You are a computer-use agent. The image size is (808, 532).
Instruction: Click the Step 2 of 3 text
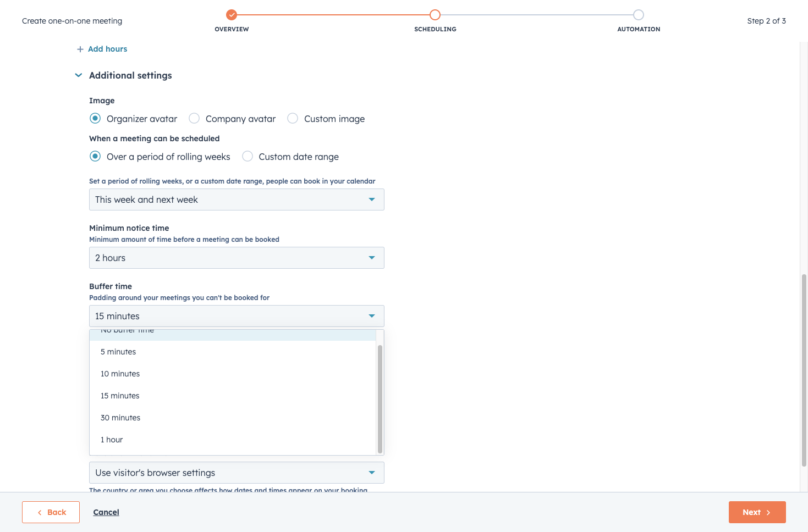pyautogui.click(x=766, y=21)
